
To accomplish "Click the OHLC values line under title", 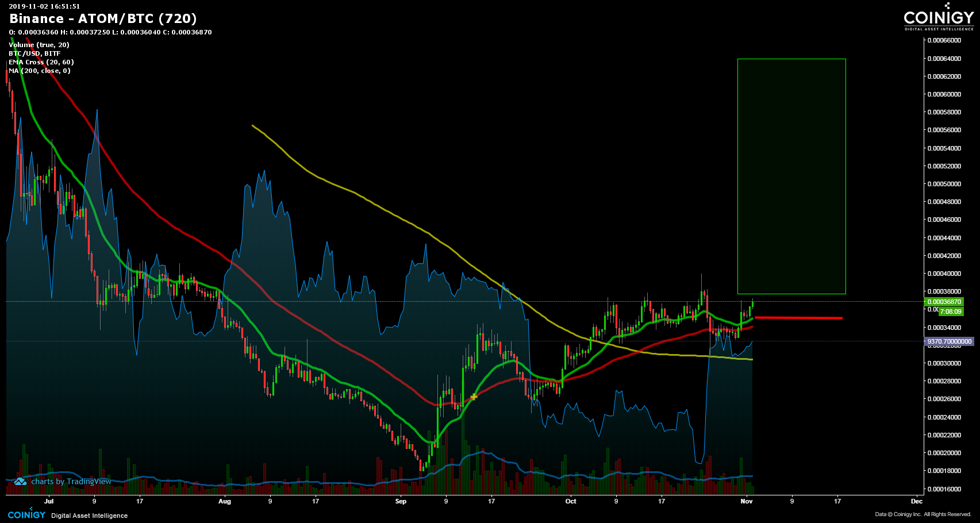I will (110, 32).
